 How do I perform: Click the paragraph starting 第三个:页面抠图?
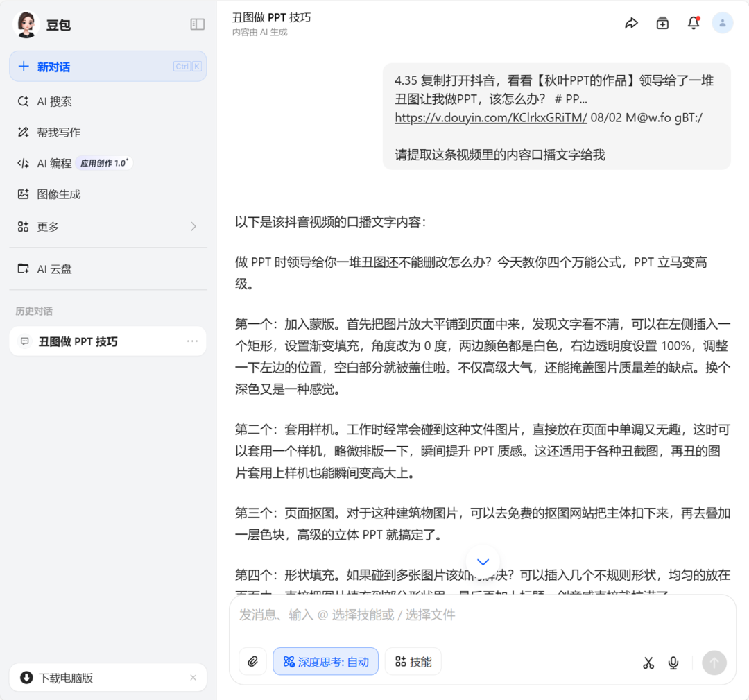[483, 524]
